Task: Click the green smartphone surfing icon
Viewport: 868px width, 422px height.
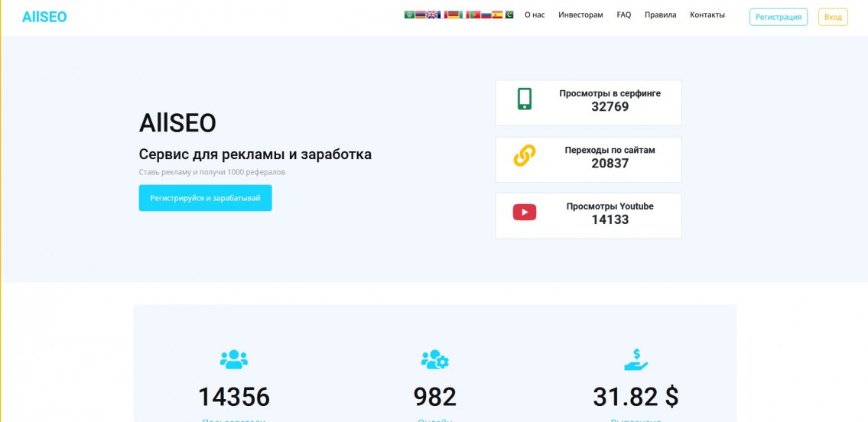Action: [x=524, y=99]
